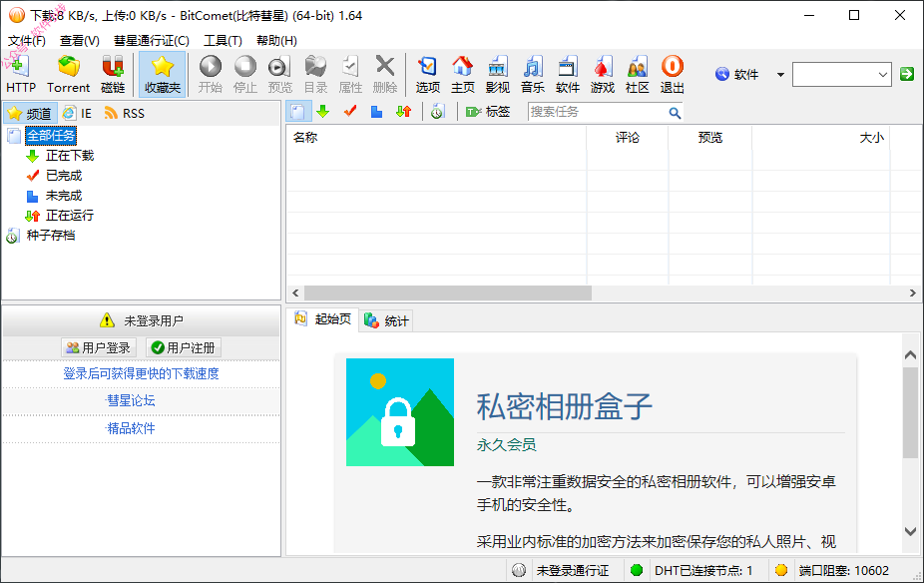Select 正在运行 in the task tree
This screenshot has width=924, height=583.
point(70,216)
